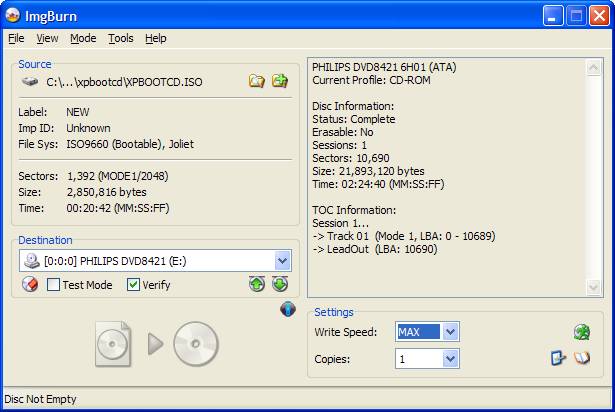The height and width of the screenshot is (412, 615).
Task: Click the 'Session 1...' TOC line
Action: point(340,223)
